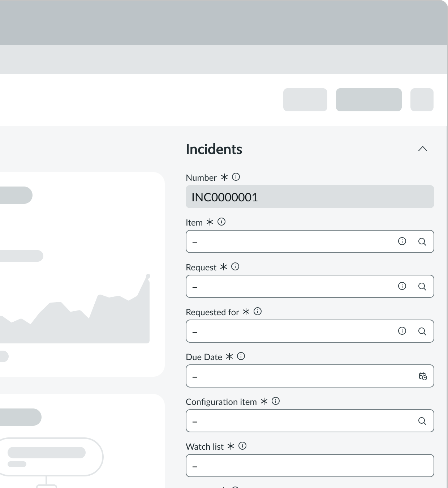Click the info icon next to the Number label

point(236,177)
